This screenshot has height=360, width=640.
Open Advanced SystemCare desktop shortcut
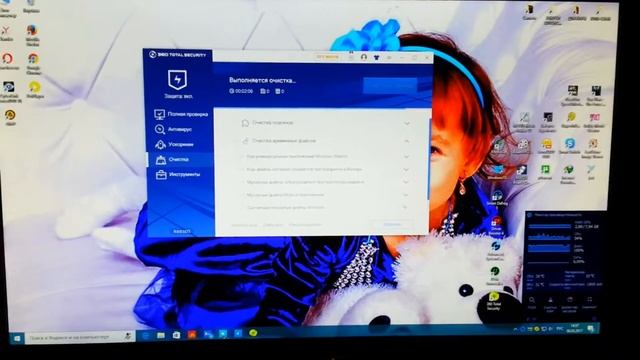pos(496,251)
